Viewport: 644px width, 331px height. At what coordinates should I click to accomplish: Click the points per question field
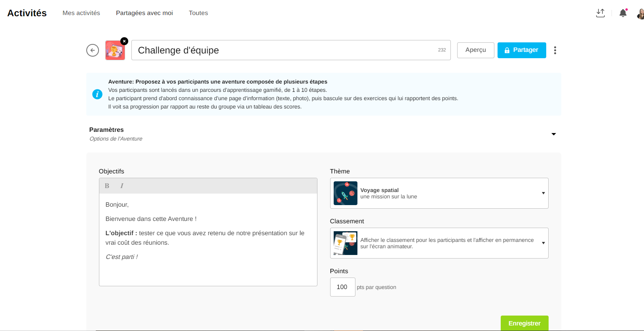point(342,287)
